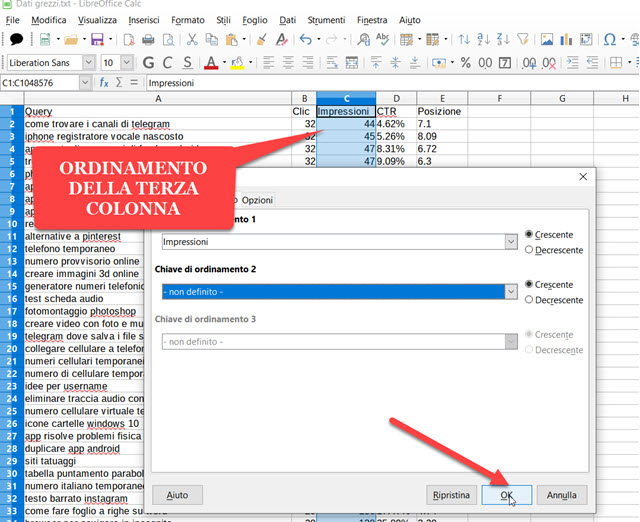640x522 pixels.
Task: Toggle Bold G formatting
Action: pos(149,63)
